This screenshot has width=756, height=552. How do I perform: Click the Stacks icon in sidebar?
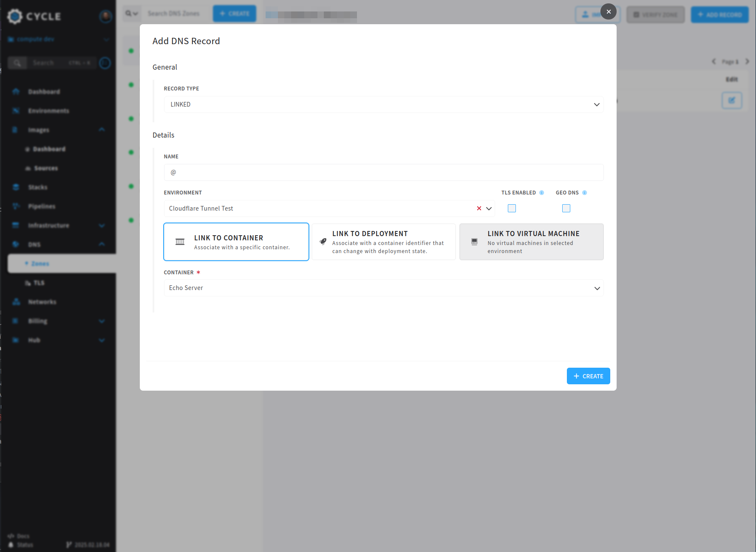coord(16,187)
